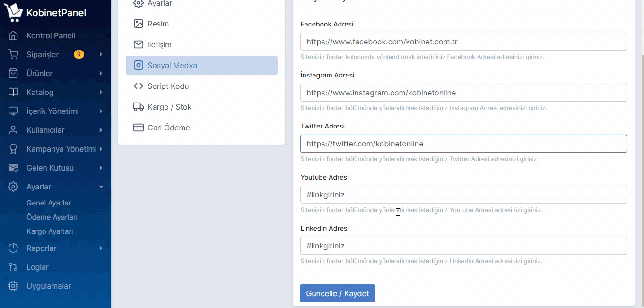Viewport: 644px width, 308px height.
Task: Click the Script Kodu code brackets icon
Action: (139, 86)
